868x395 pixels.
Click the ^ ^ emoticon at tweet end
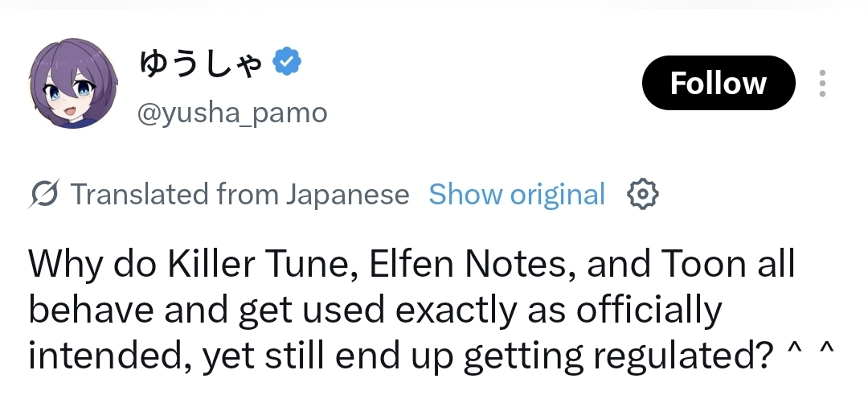pyautogui.click(x=809, y=349)
